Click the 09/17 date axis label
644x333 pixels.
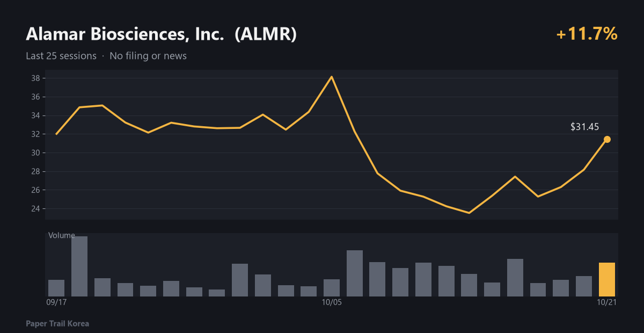click(56, 303)
